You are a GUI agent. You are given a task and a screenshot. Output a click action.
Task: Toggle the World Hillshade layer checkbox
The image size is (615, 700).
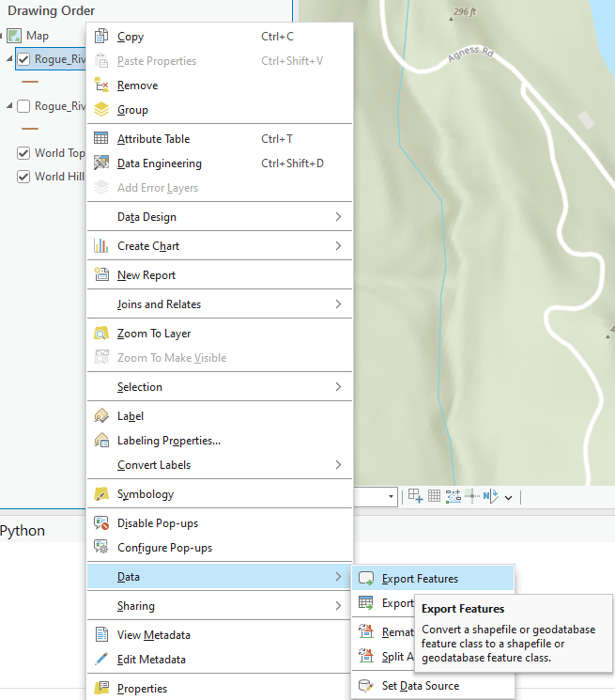coord(24,177)
